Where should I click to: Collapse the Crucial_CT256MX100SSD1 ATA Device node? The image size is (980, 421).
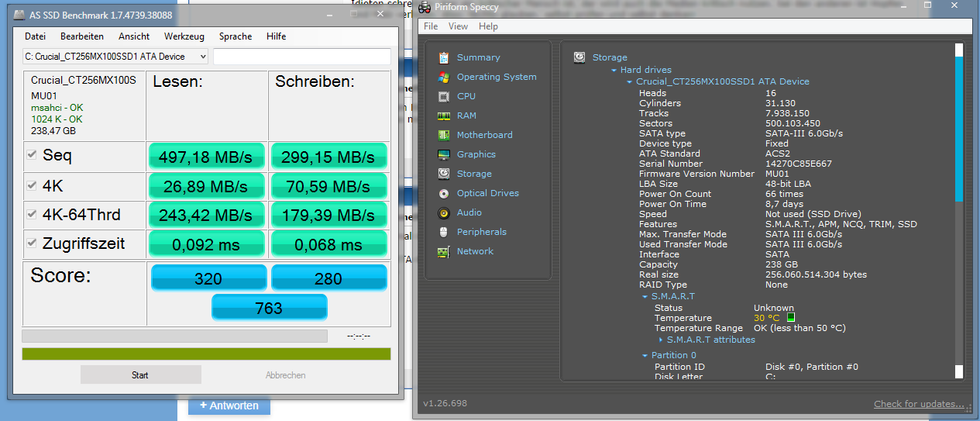(x=630, y=81)
